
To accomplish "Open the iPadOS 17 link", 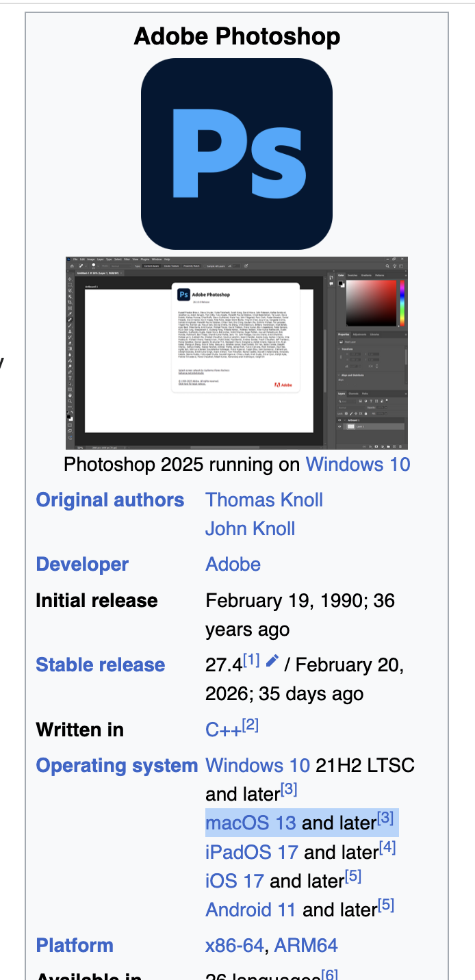I will [252, 851].
